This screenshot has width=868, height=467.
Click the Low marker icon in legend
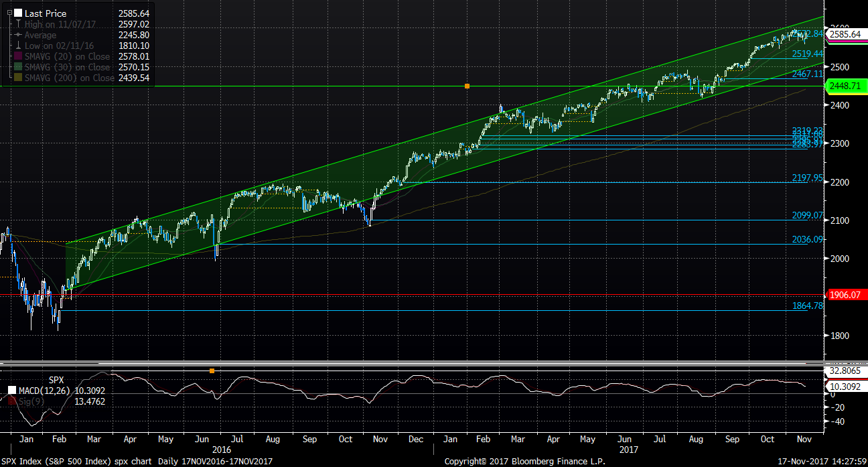coord(18,46)
